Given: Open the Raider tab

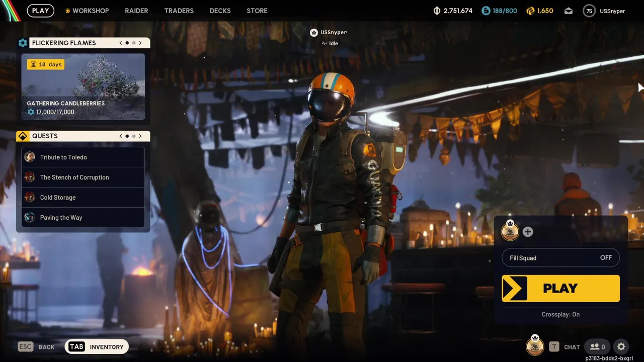Looking at the screenshot, I should pyautogui.click(x=136, y=11).
